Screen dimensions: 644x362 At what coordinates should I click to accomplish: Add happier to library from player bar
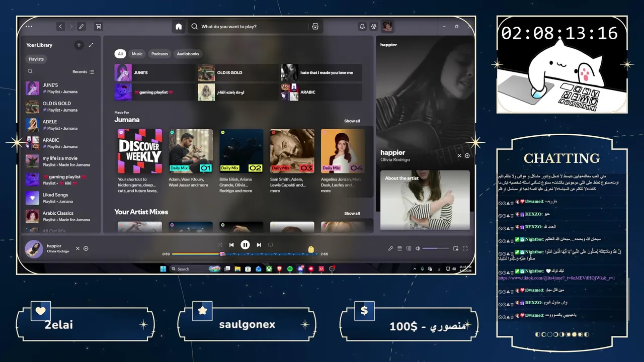coord(86,248)
